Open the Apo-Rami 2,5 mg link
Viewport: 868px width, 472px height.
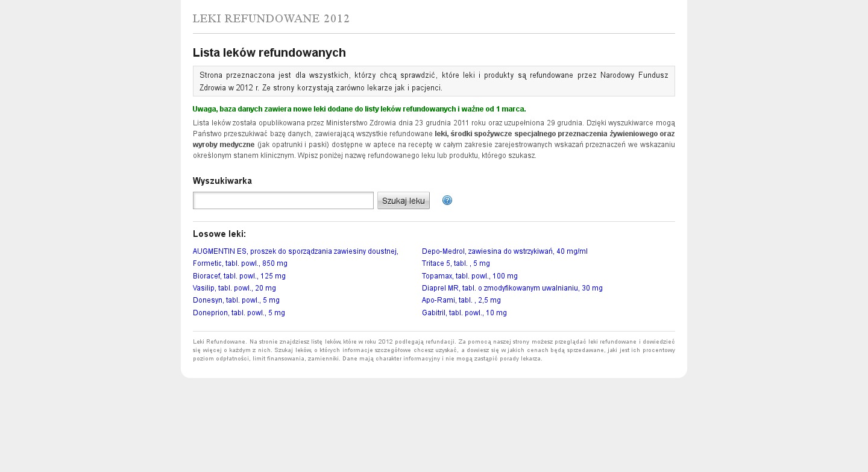(x=461, y=300)
